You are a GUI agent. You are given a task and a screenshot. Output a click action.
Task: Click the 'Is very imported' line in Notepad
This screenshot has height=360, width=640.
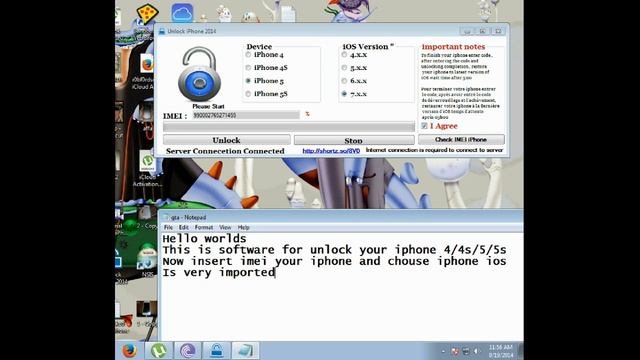point(219,272)
